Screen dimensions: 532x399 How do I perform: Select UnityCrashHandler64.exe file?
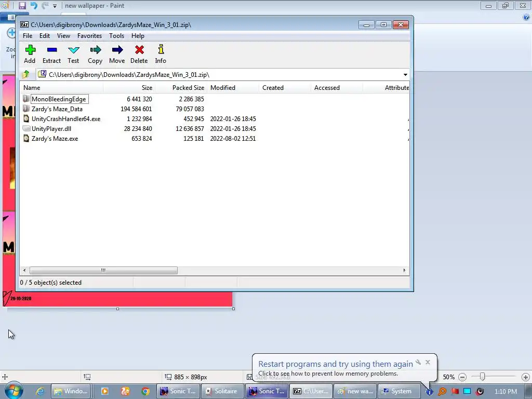pos(66,119)
